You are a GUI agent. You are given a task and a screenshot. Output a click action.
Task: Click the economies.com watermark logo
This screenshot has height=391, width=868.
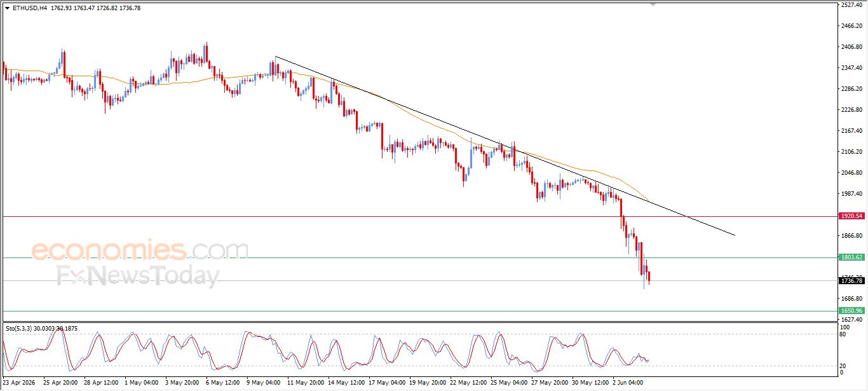[x=140, y=250]
